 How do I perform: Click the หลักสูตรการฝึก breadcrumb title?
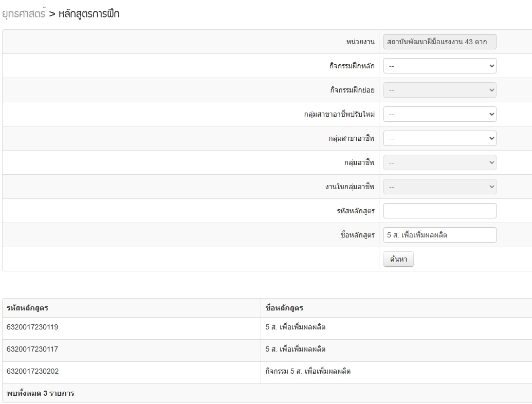pyautogui.click(x=89, y=14)
